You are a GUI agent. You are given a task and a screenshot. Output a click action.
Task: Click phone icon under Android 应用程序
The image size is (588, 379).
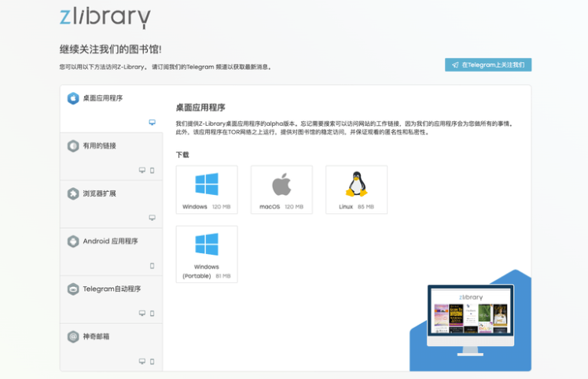click(x=153, y=266)
